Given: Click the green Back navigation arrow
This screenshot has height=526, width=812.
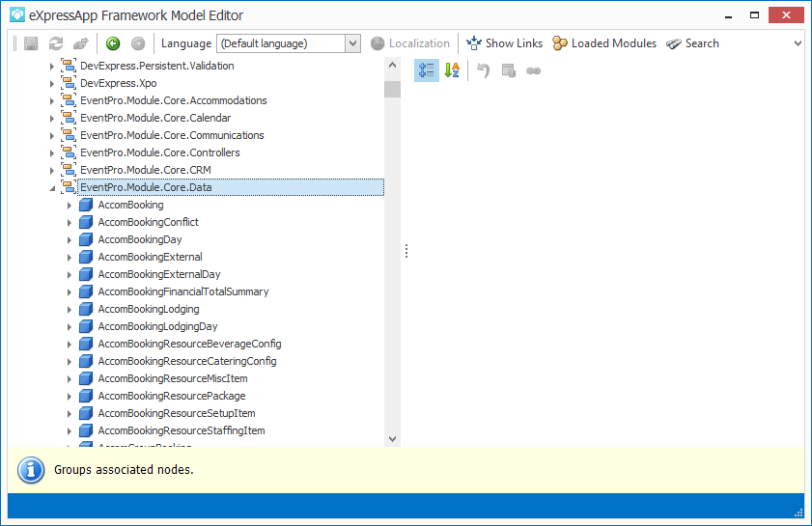Looking at the screenshot, I should [113, 43].
